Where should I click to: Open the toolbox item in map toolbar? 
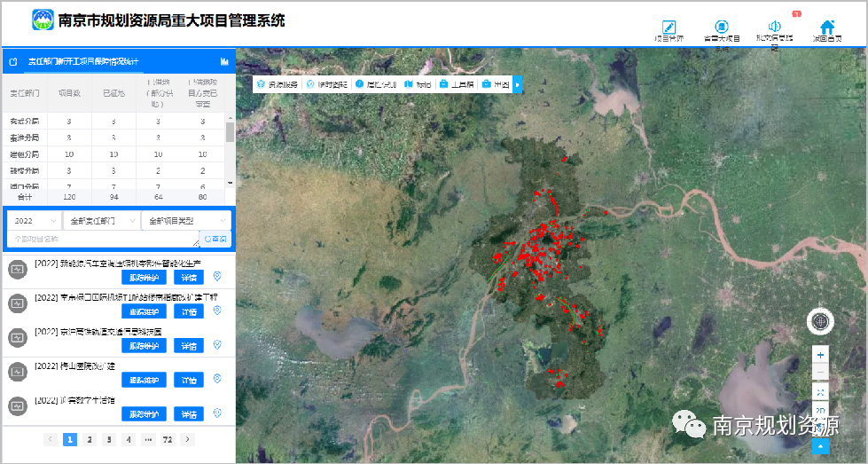click(x=457, y=84)
